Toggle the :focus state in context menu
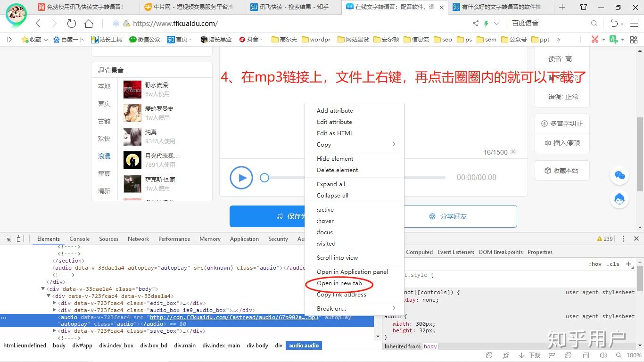 click(354, 232)
